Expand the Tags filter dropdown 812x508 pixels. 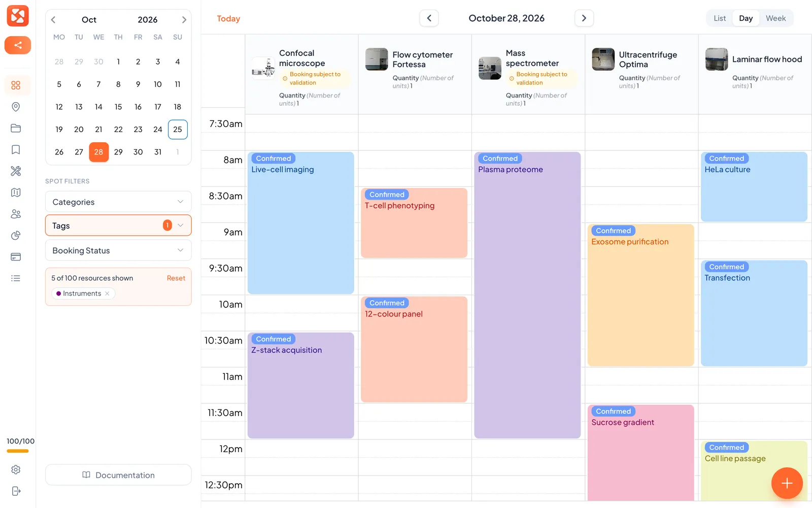click(x=118, y=226)
